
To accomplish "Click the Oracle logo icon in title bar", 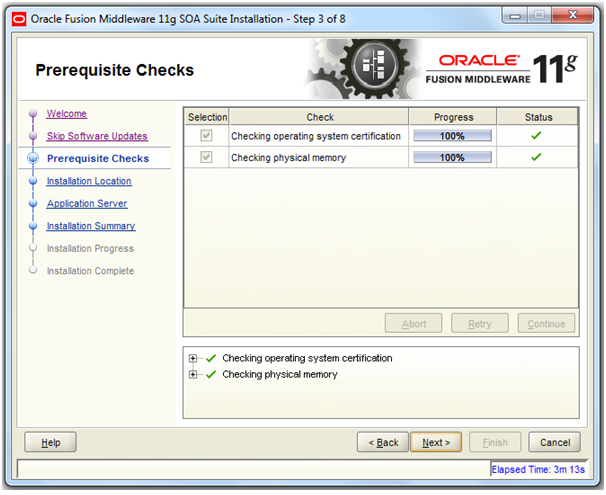I will pos(19,19).
